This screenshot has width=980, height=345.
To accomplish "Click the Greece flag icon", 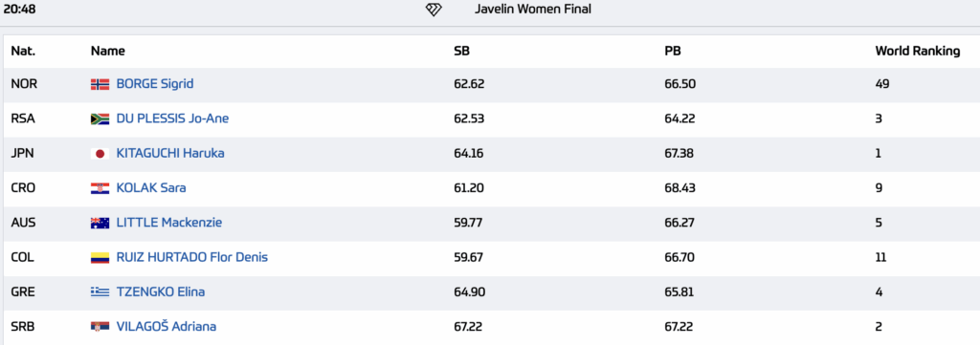I will click(100, 292).
